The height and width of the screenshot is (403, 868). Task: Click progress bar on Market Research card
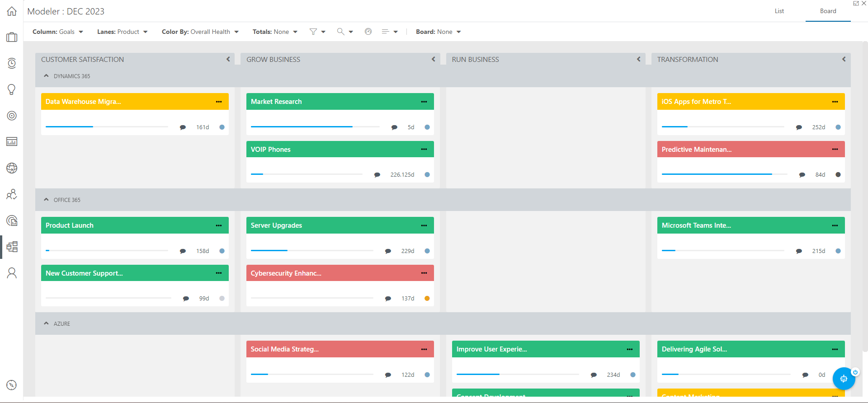point(315,127)
